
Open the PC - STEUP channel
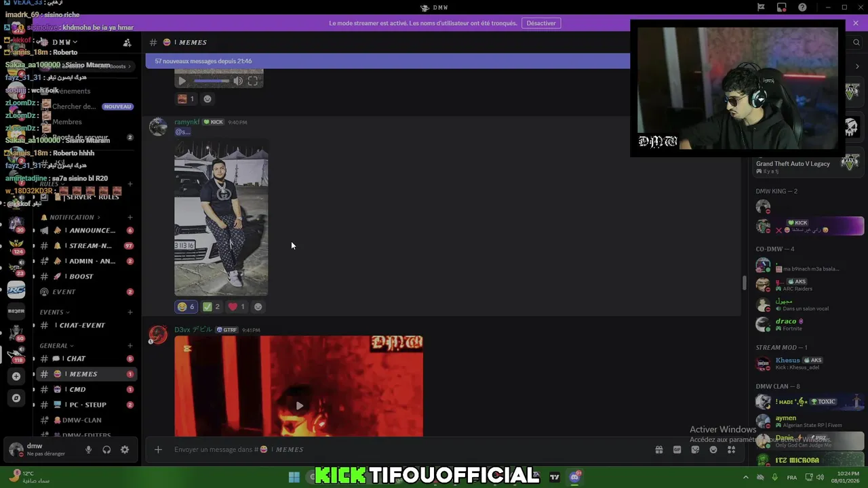86,405
